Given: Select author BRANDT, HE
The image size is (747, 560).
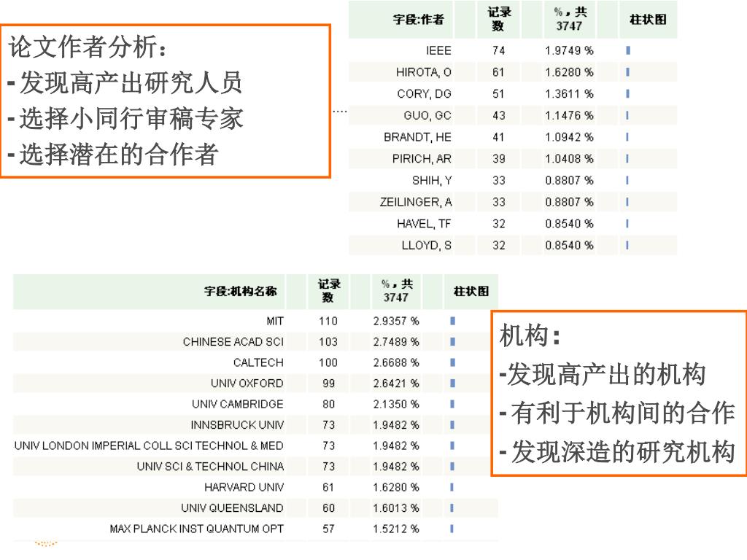Looking at the screenshot, I should [x=417, y=137].
